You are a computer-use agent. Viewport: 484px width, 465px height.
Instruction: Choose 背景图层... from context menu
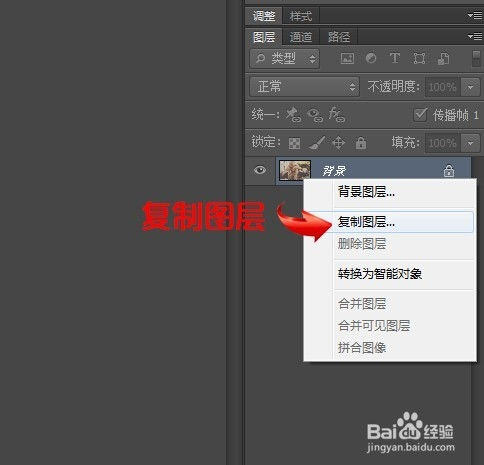(x=403, y=192)
